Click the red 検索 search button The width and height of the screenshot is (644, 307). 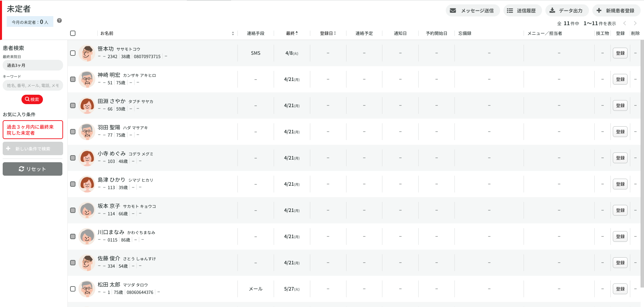coord(32,99)
